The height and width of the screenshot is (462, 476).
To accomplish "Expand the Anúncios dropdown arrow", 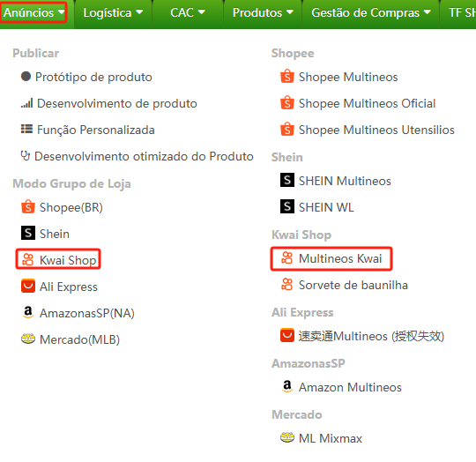I will [x=62, y=12].
